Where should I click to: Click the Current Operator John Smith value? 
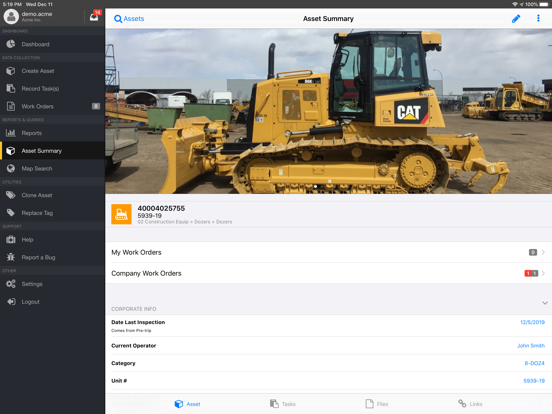(531, 346)
